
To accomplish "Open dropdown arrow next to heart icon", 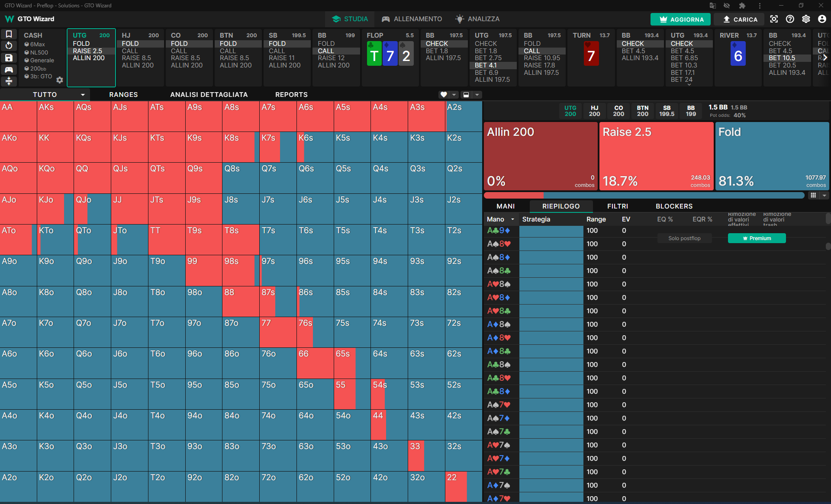I will (454, 95).
